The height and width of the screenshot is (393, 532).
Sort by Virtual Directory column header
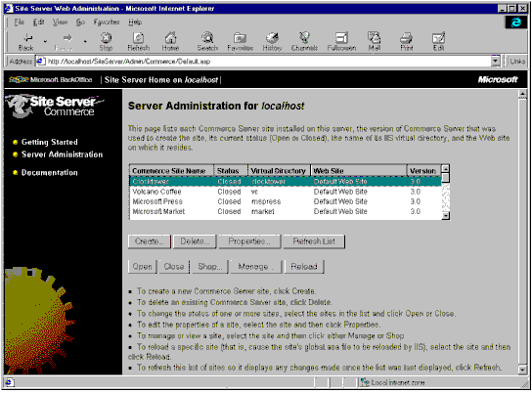coord(279,170)
